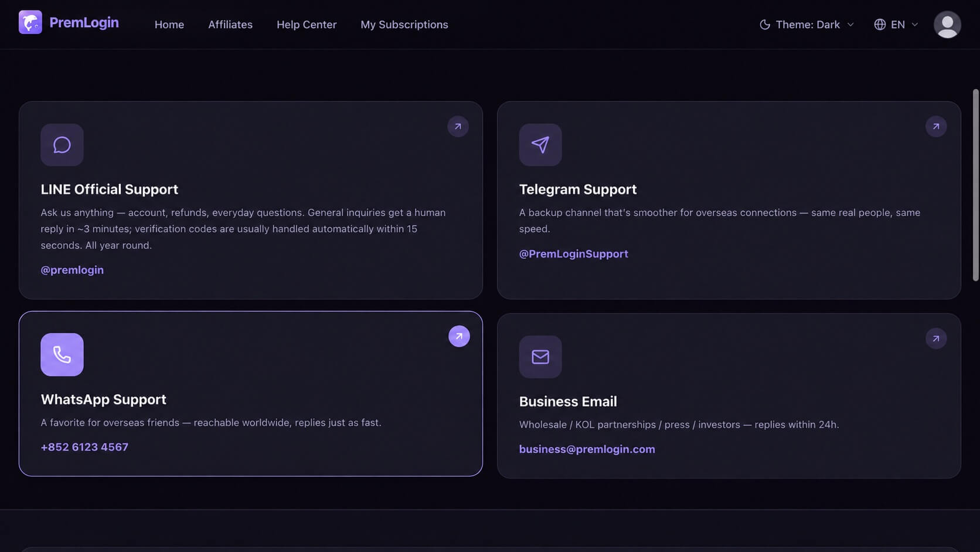Screen dimensions: 980x552
Task: Open WhatsApp Support external arrow
Action: (x=459, y=337)
